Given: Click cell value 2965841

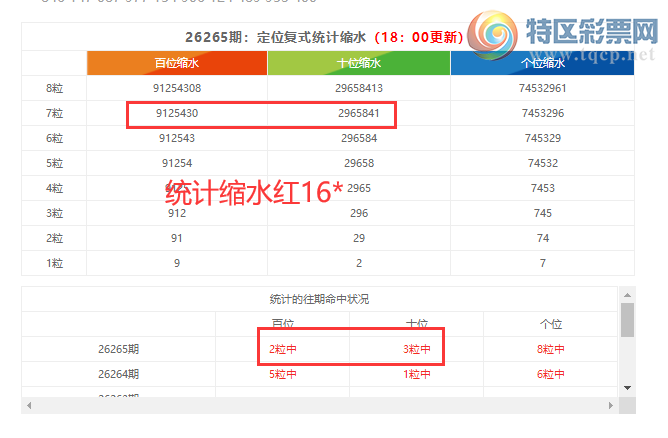Looking at the screenshot, I should (359, 113).
